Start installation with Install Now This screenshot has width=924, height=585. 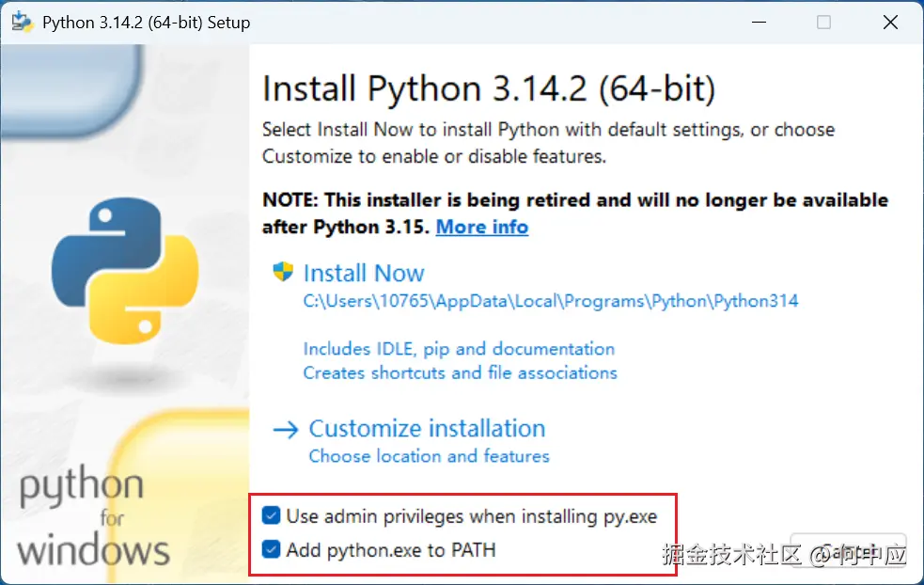click(364, 274)
